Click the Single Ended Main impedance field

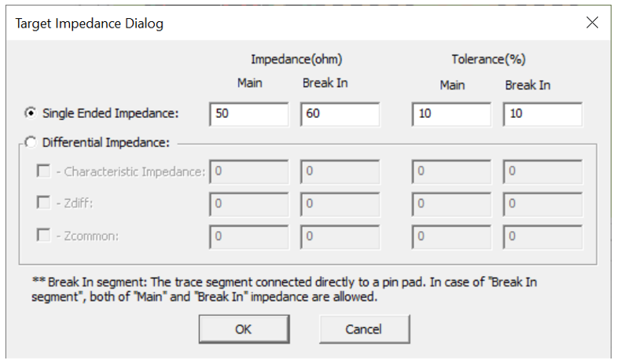coord(249,114)
